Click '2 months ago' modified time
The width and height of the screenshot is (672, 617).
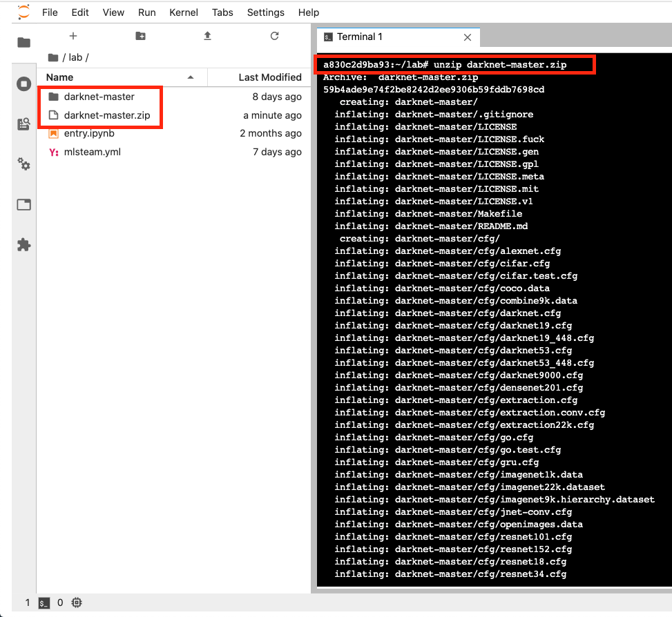[x=271, y=133]
